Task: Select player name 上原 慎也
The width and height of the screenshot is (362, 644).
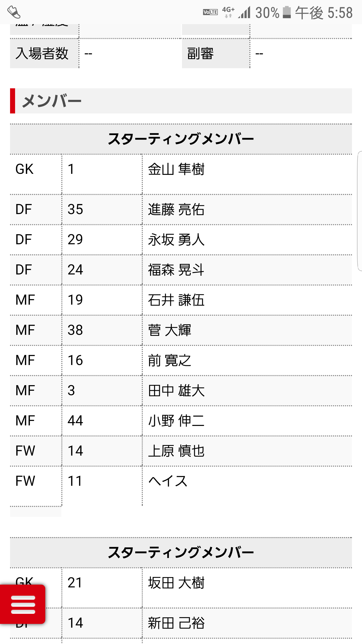Action: click(176, 451)
